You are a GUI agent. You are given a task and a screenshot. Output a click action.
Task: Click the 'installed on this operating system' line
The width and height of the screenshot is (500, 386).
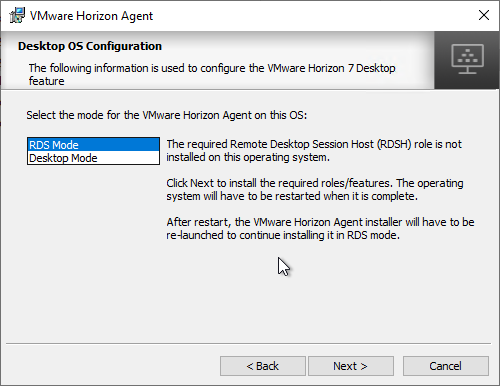(248, 157)
